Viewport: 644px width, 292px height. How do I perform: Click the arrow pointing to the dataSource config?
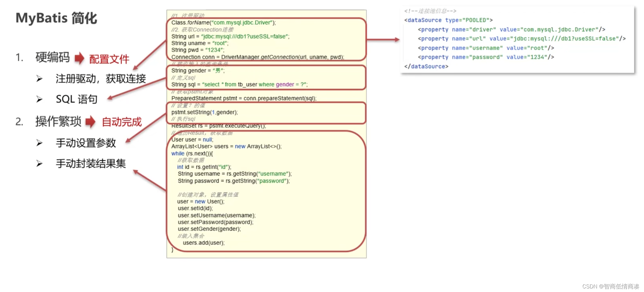point(384,39)
